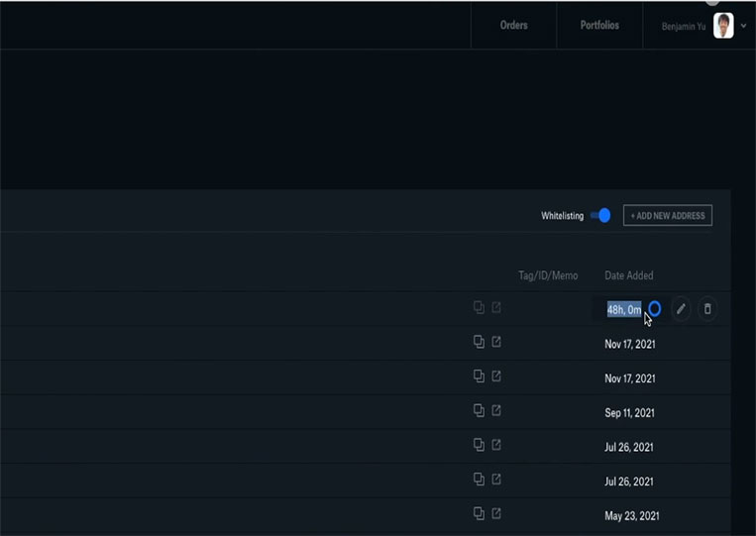756x536 pixels.
Task: Open the Orders tab
Action: click(513, 25)
